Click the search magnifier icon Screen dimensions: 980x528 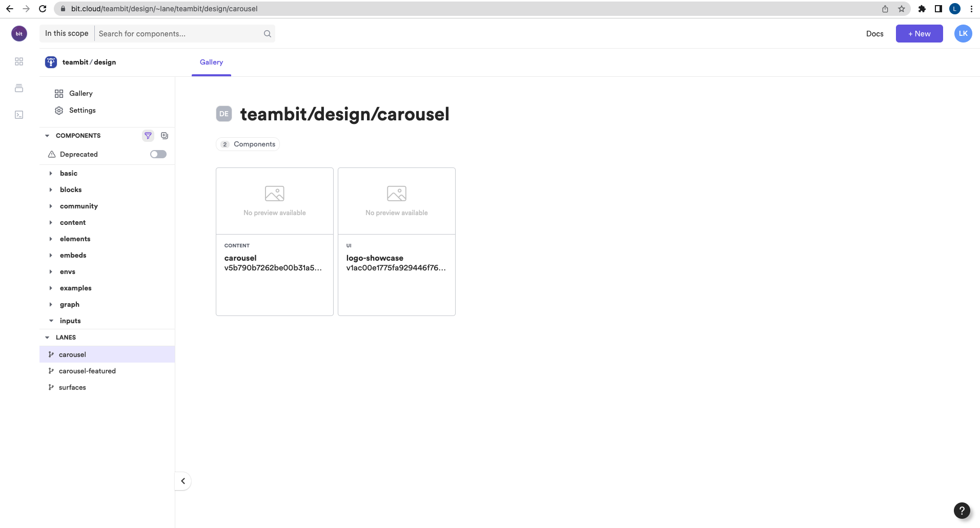(267, 34)
